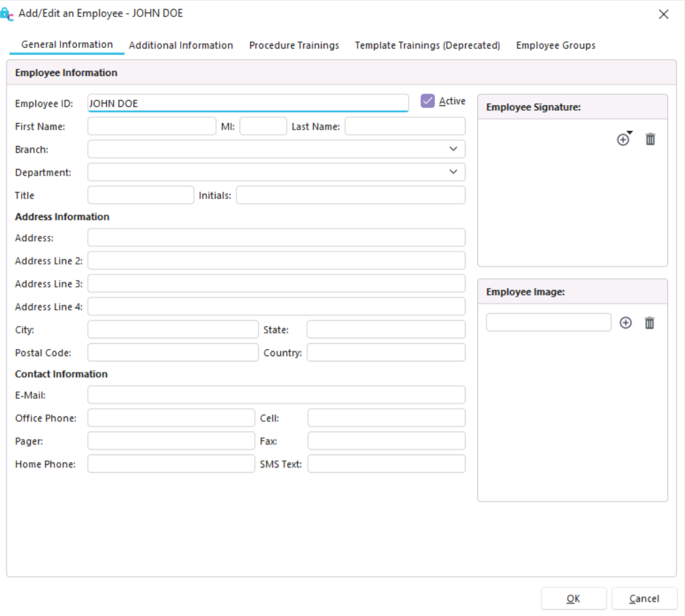Expand the Branch dropdown
Image resolution: width=685 pixels, height=616 pixels.
(x=453, y=149)
